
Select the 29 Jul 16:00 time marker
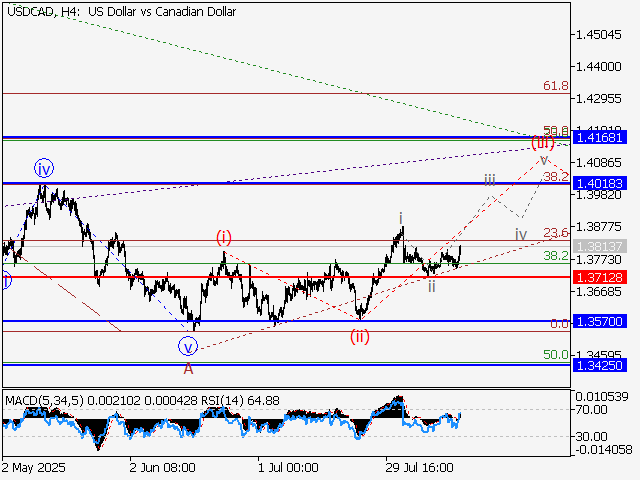[419, 466]
